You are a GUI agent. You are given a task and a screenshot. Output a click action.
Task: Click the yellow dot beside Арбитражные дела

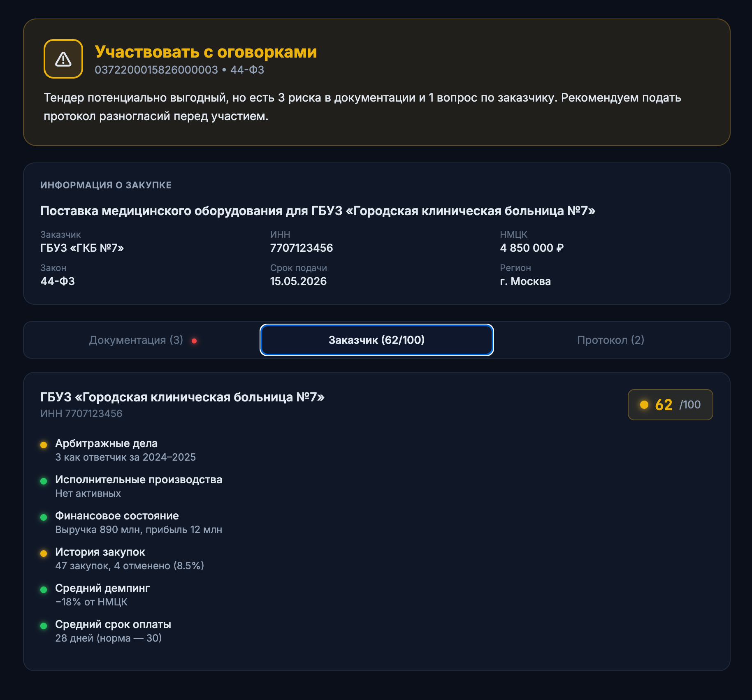[x=44, y=445]
